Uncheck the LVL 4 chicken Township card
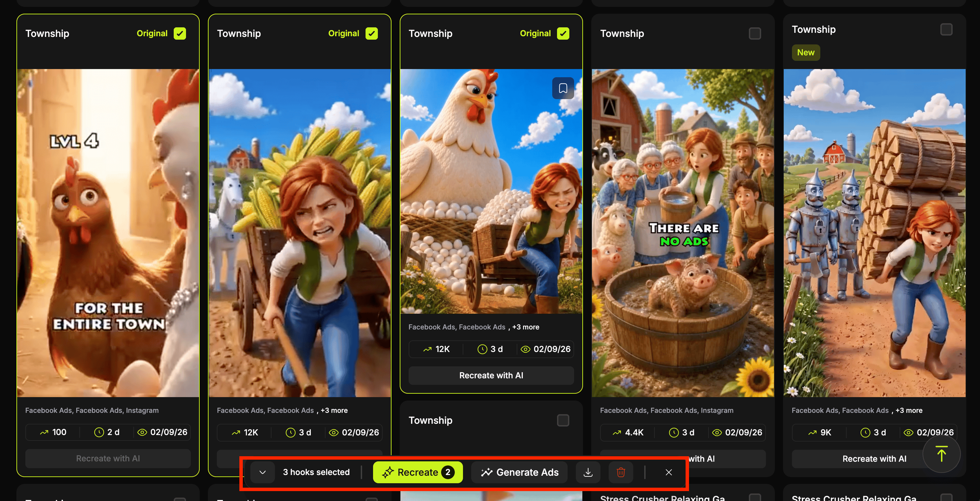 [x=180, y=33]
